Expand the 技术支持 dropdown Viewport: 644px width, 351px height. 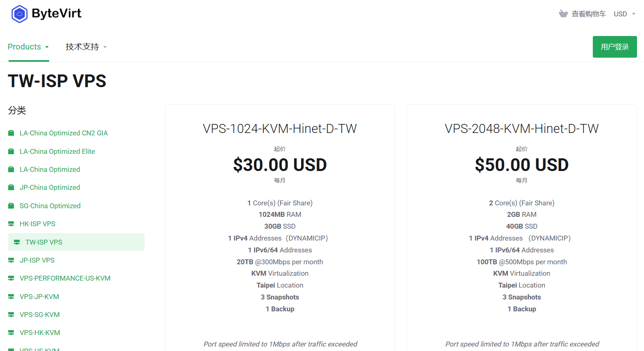click(x=85, y=47)
